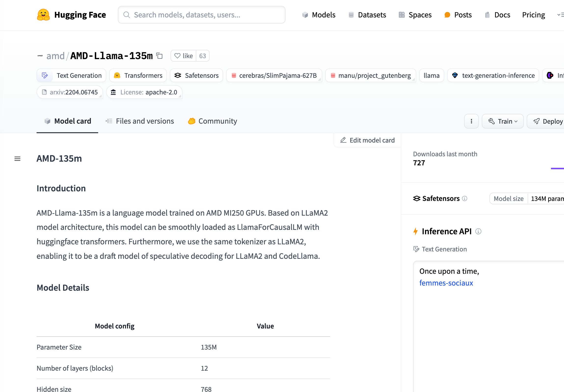Image resolution: width=564 pixels, height=392 pixels.
Task: Click the Hugging Face home link text
Action: click(x=80, y=15)
